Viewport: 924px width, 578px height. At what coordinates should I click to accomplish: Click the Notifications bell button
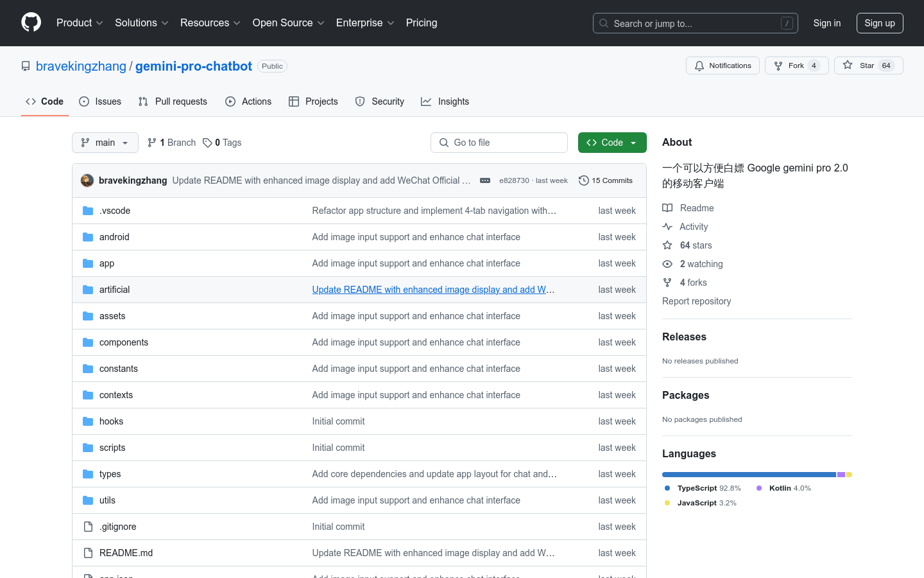(723, 66)
